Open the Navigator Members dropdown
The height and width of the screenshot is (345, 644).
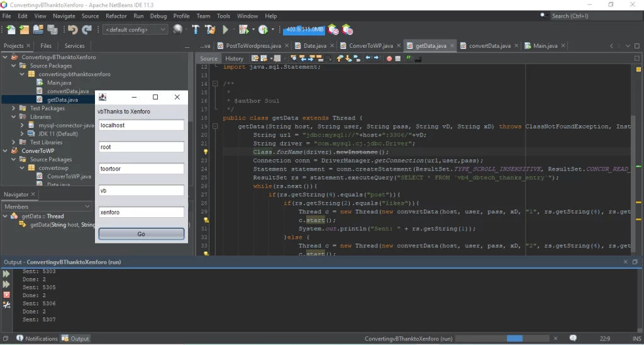(x=48, y=206)
